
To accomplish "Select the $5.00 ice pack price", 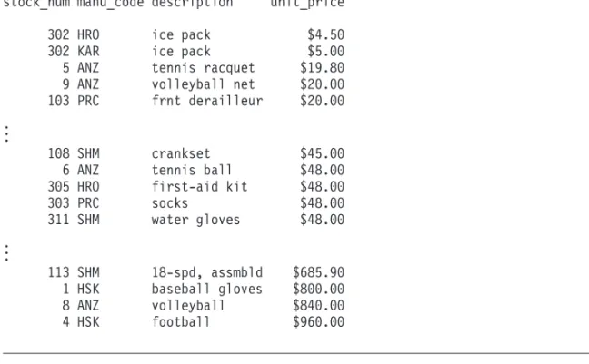I will tap(325, 52).
